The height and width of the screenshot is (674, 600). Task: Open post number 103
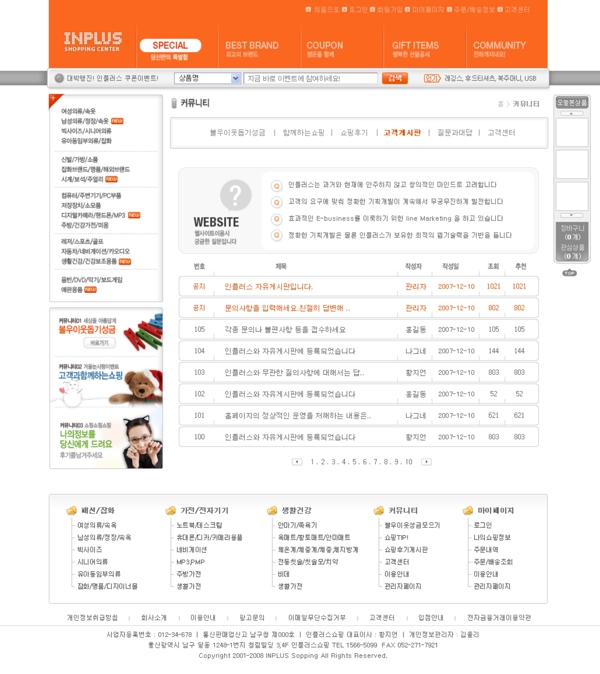294,372
